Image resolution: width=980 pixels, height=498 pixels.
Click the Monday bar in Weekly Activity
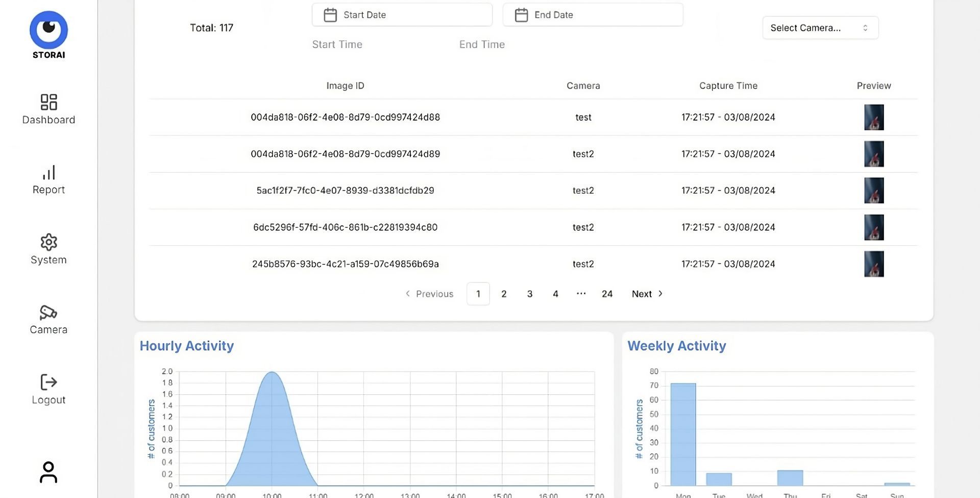683,434
